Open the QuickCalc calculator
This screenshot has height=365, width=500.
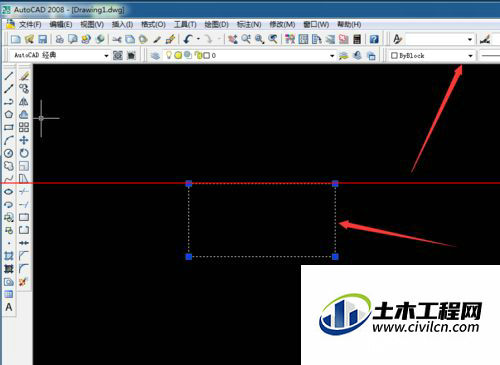[357, 39]
